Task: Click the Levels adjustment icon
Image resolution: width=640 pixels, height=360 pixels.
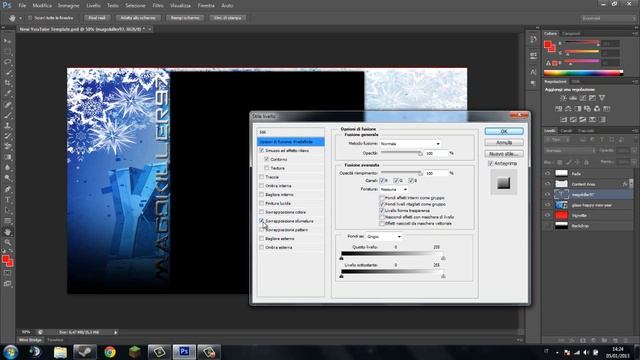Action: [x=573, y=98]
